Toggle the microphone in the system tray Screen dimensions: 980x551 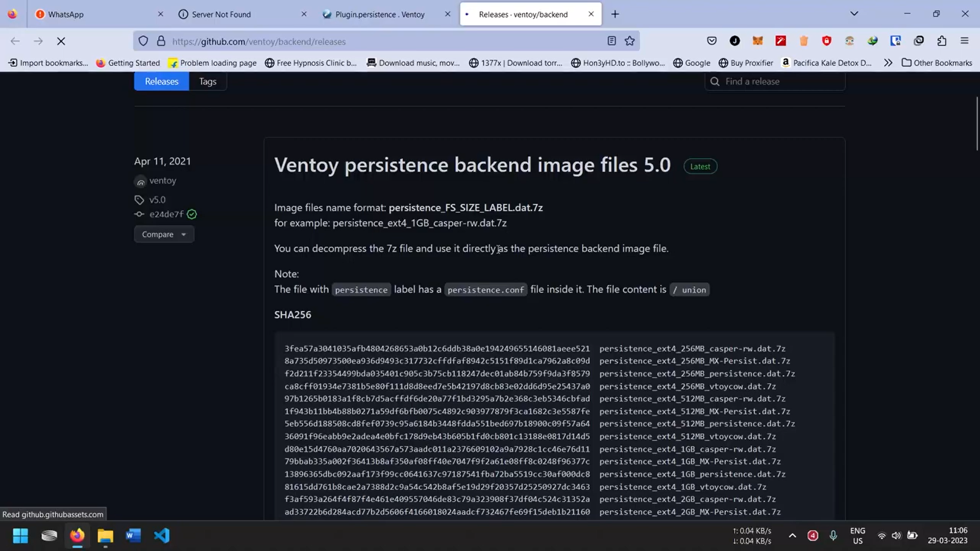point(834,535)
